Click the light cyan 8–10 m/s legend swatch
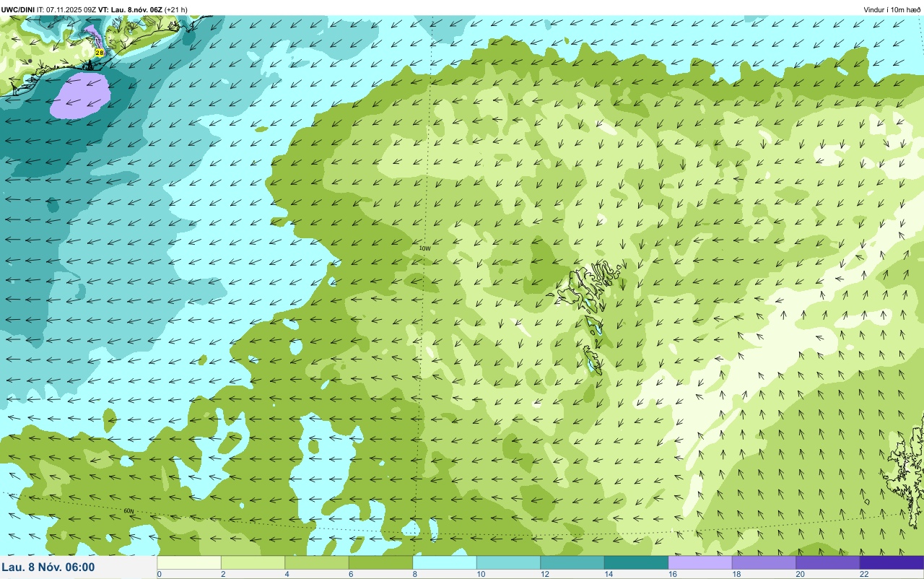Screen dimensions: 924x579 tap(445, 562)
